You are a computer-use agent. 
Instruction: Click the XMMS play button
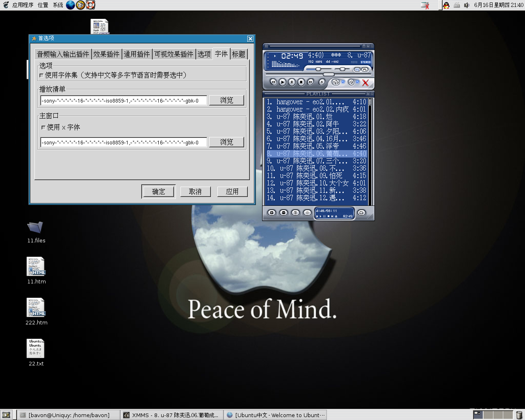coord(283,82)
